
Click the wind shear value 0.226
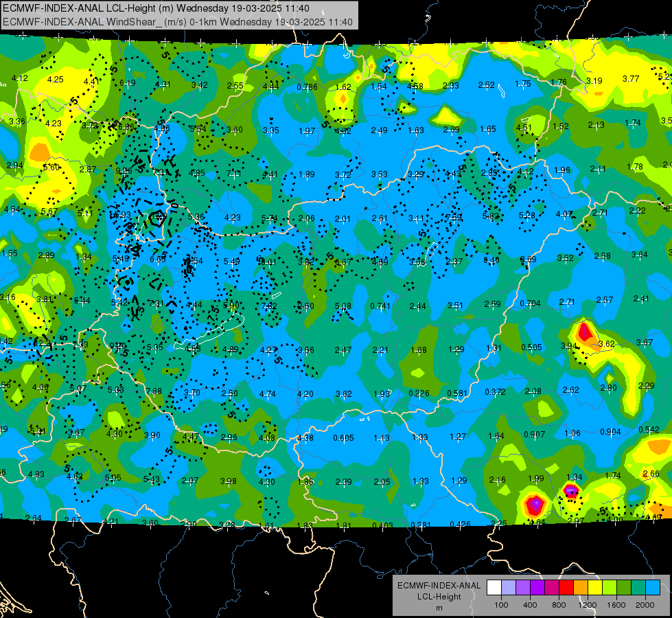419,393
